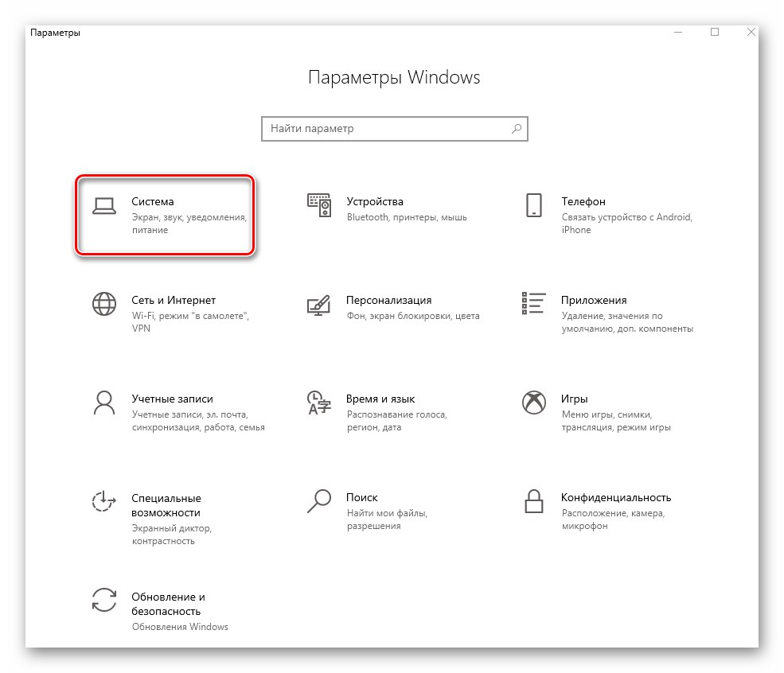Screen dimensions: 784x673
Task: Click the Обновления Windows description text
Action: pos(180,626)
